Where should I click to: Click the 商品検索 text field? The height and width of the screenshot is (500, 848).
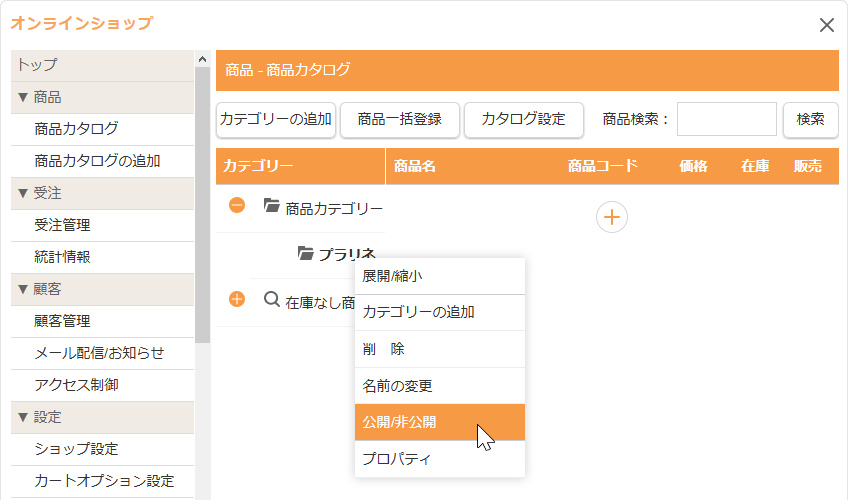(726, 119)
